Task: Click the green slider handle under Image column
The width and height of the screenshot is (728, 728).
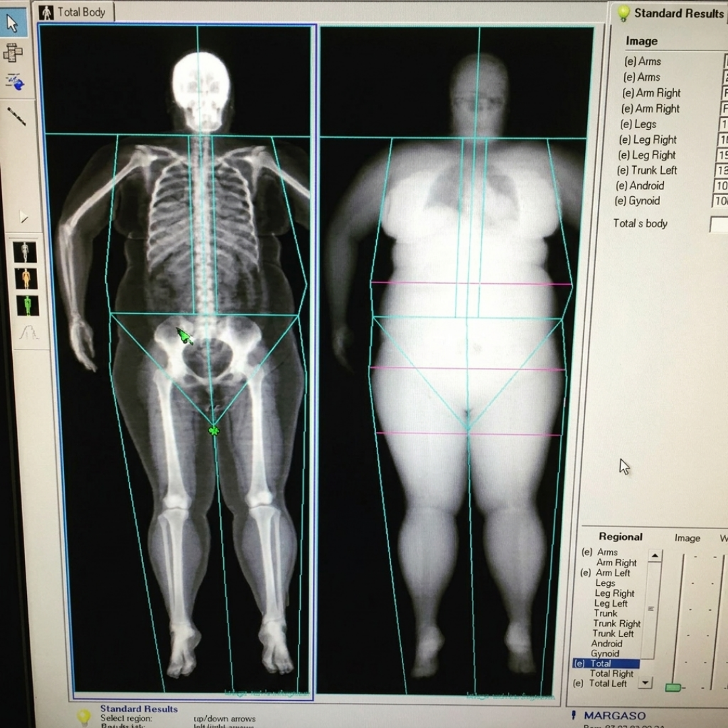Action: pos(673,687)
